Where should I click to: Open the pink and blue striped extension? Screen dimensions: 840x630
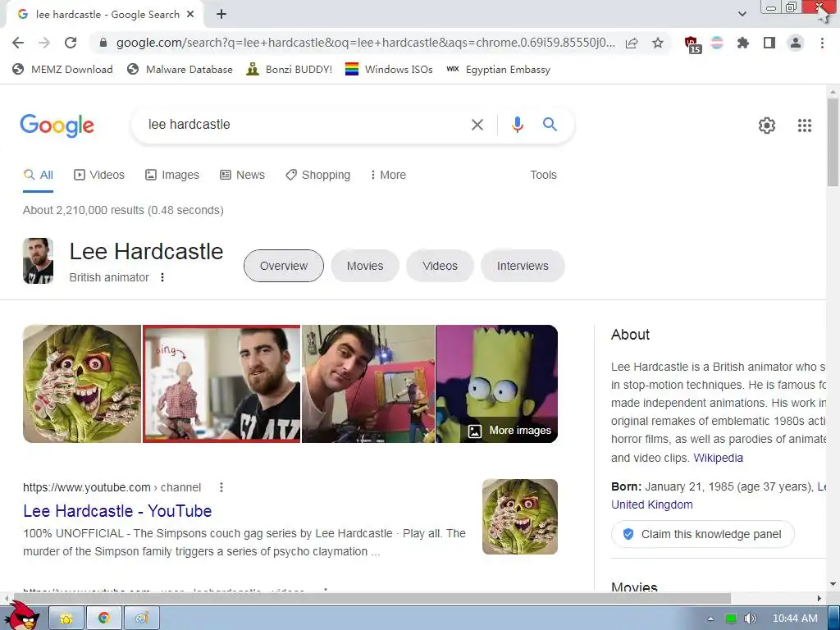coord(717,43)
